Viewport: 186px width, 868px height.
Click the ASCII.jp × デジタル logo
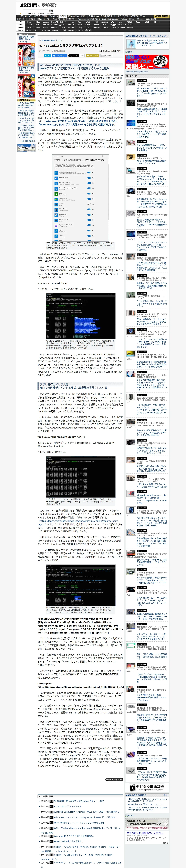(38, 5)
